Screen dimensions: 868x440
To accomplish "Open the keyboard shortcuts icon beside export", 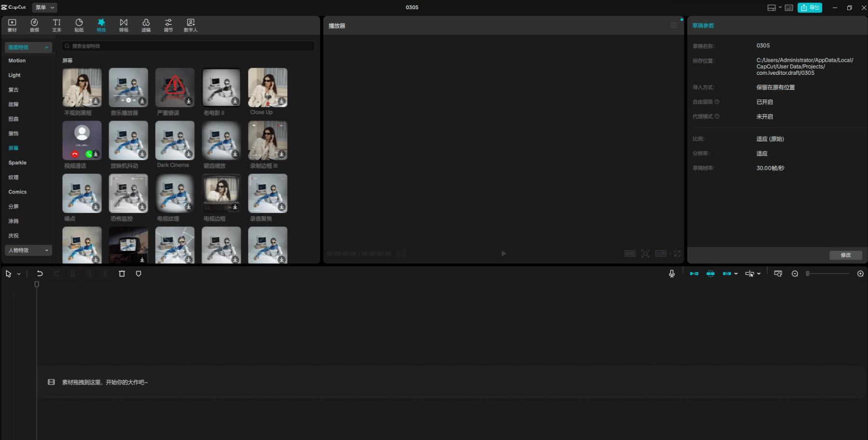I will tap(789, 8).
